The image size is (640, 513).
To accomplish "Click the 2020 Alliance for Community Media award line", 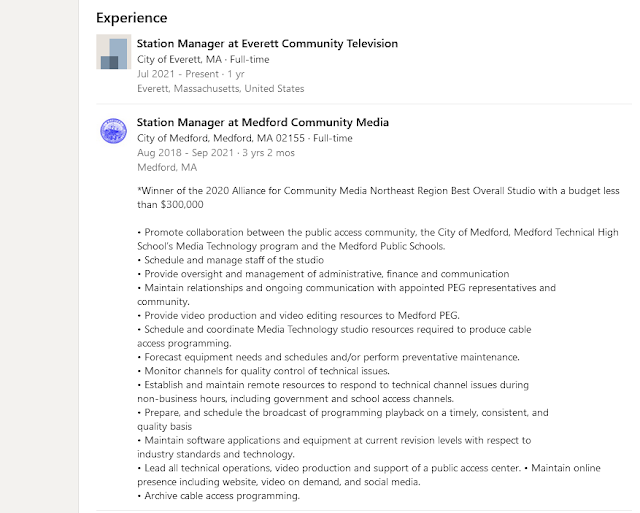I will coord(378,198).
